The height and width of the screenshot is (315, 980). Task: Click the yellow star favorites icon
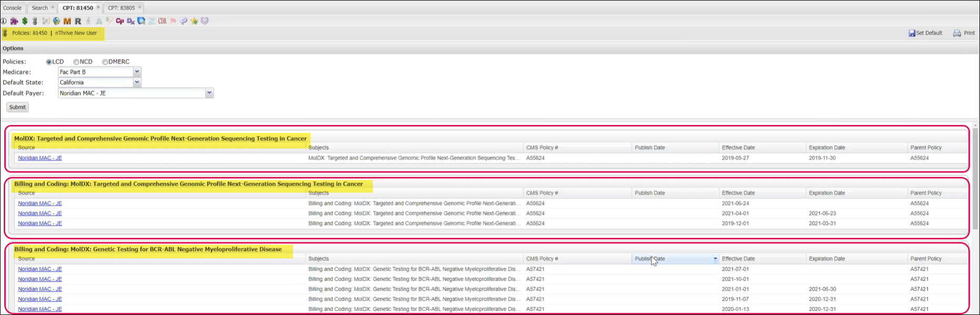pyautogui.click(x=194, y=21)
